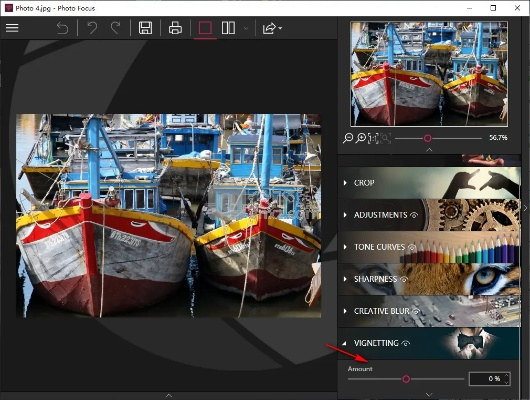530x400 pixels.
Task: Click the share/export icon
Action: (x=269, y=28)
